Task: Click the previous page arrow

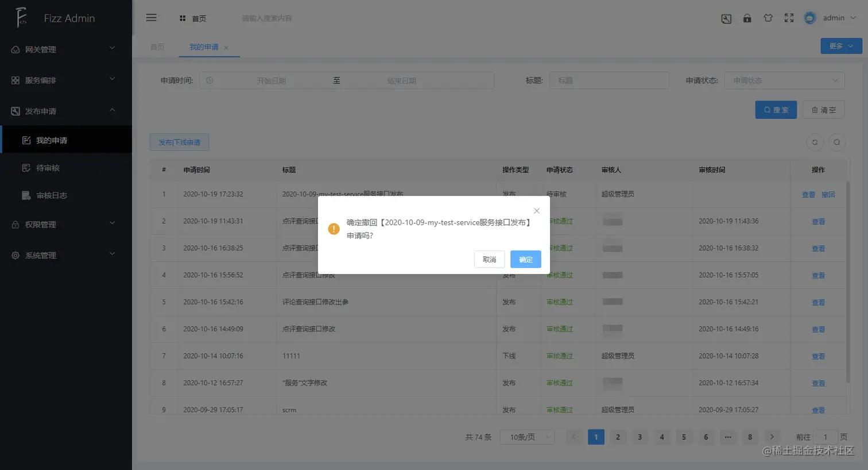Action: 573,437
